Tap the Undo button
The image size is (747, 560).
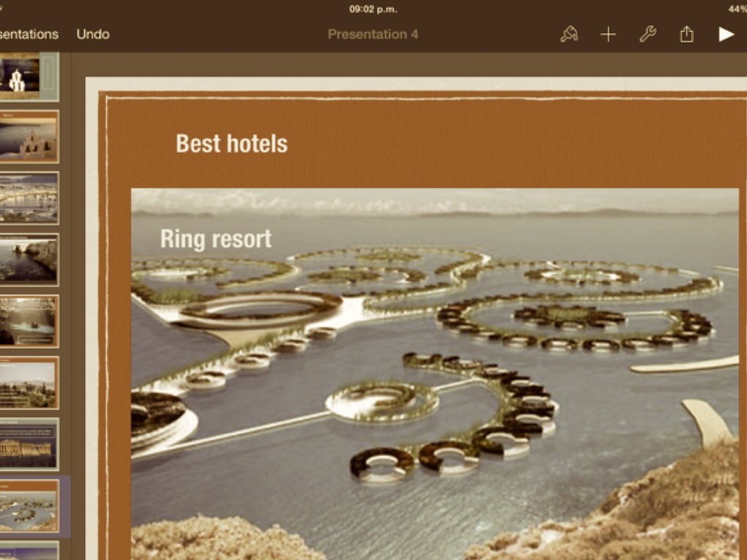click(93, 34)
